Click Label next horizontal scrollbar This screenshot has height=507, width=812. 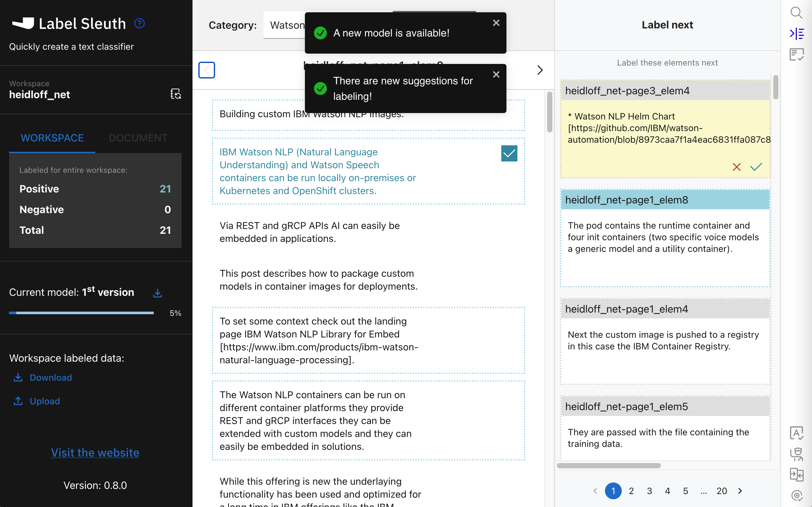tap(609, 466)
